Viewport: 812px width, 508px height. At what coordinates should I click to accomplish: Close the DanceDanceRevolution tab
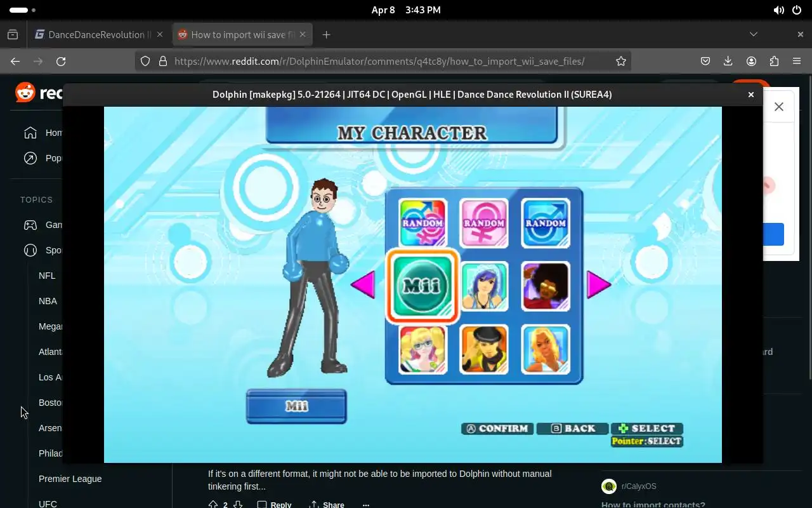[160, 35]
